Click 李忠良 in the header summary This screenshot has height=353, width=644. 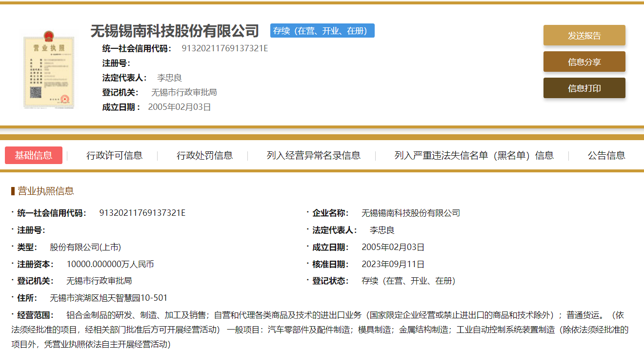(169, 78)
